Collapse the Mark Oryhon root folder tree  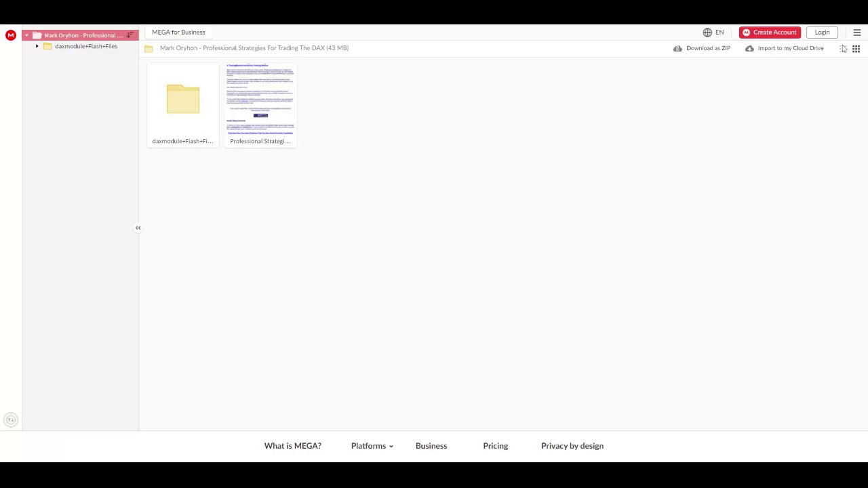pyautogui.click(x=26, y=35)
